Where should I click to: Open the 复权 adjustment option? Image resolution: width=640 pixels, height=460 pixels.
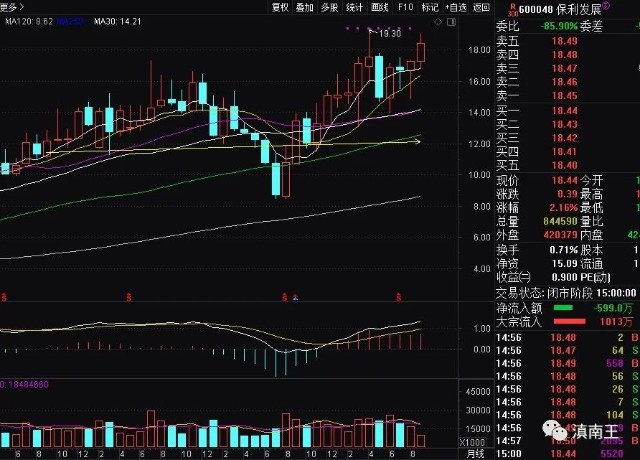pyautogui.click(x=280, y=7)
